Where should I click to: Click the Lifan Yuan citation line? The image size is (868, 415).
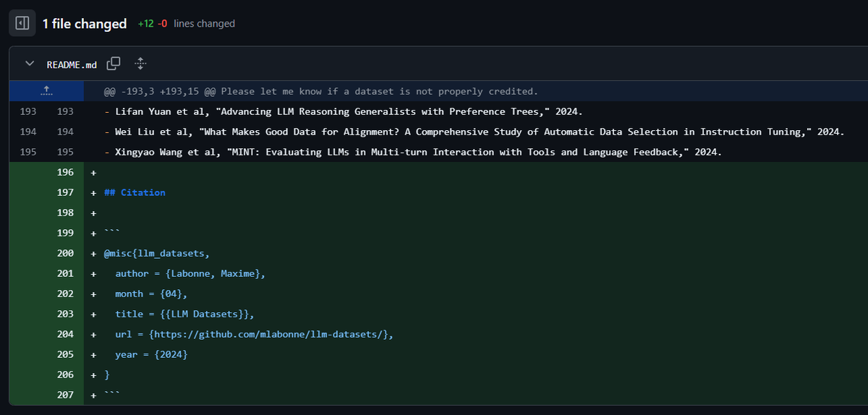point(344,111)
